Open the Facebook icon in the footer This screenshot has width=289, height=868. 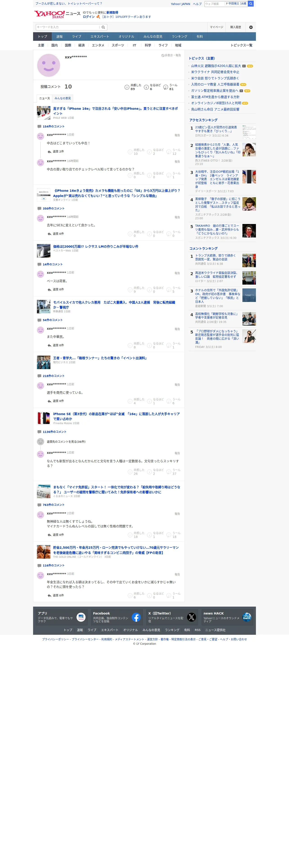pyautogui.click(x=136, y=617)
